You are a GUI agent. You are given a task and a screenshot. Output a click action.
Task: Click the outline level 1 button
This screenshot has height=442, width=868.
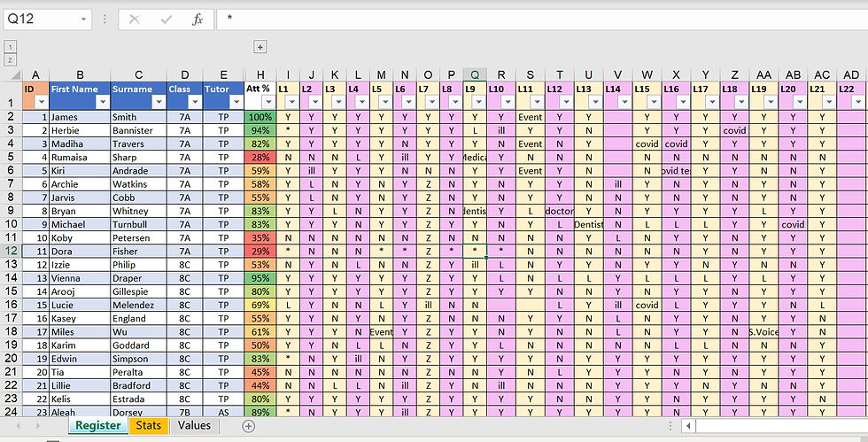click(x=11, y=47)
